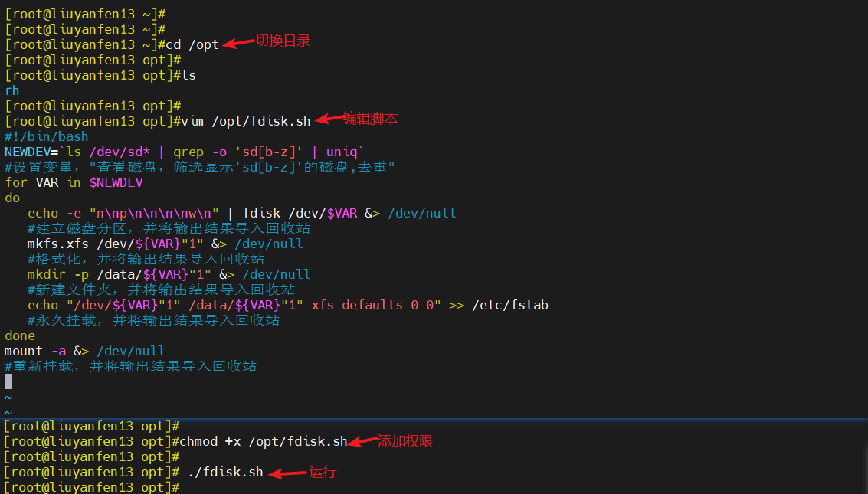Click the 'NEWDEV=' variable assignment

pyautogui.click(x=31, y=152)
